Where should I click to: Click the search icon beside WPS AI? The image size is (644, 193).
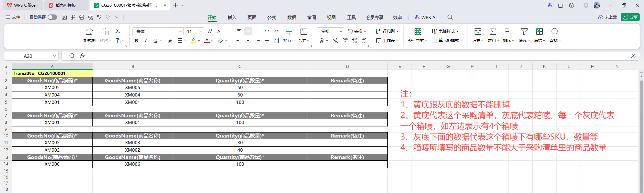450,17
